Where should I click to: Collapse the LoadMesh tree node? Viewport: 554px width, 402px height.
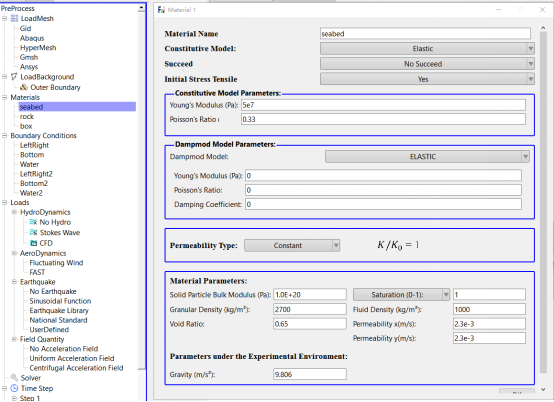tap(5, 18)
